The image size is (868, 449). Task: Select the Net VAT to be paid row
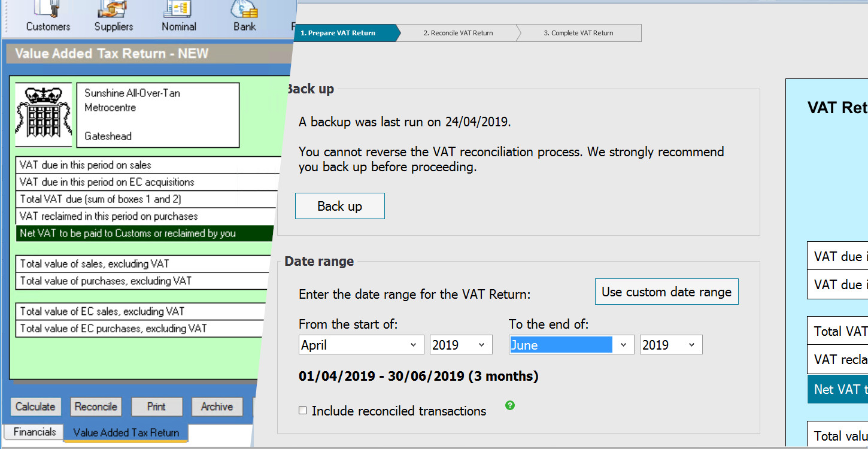point(144,233)
